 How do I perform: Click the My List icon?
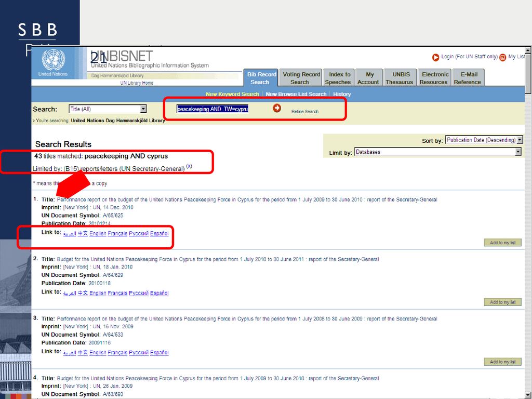502,57
